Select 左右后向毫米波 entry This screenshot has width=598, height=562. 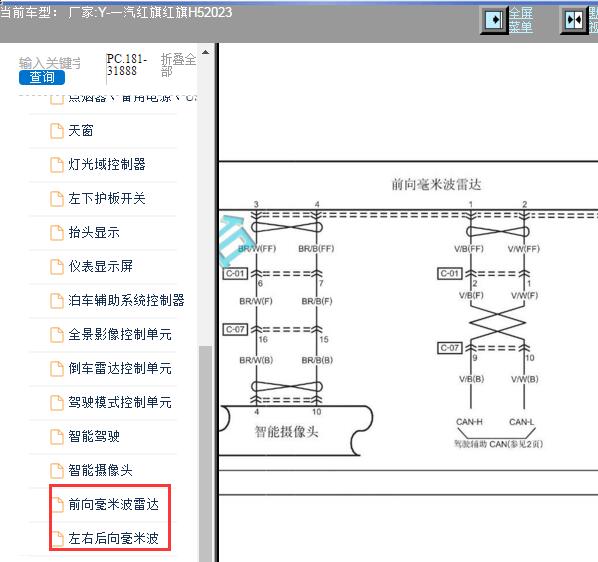(113, 538)
